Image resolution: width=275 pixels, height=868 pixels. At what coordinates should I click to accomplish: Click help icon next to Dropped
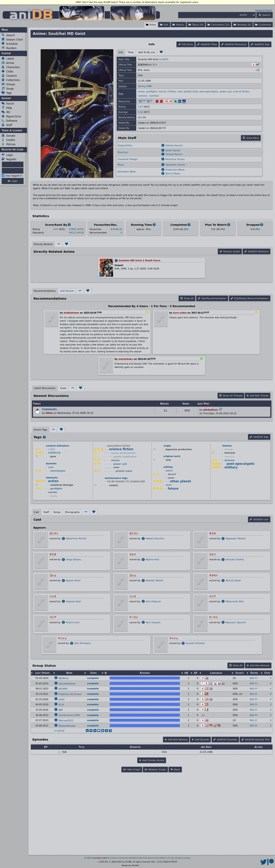262,225
